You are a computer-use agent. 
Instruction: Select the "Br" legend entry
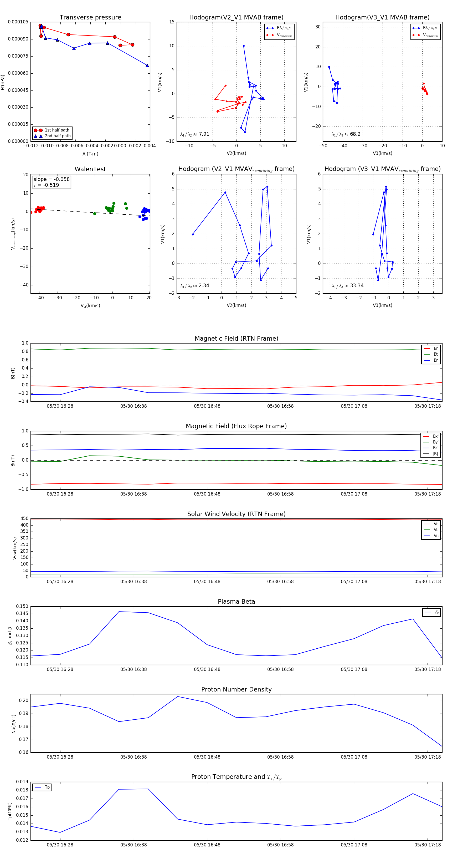click(431, 349)
